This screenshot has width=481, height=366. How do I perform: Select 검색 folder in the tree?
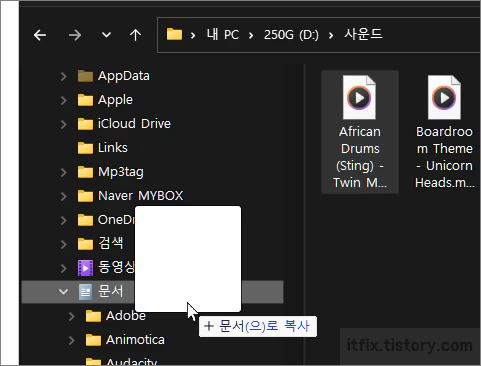pyautogui.click(x=111, y=244)
